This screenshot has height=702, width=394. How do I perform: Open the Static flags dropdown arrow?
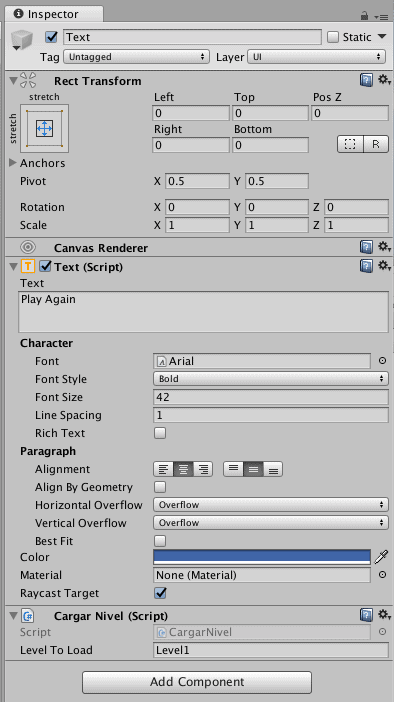pos(382,36)
